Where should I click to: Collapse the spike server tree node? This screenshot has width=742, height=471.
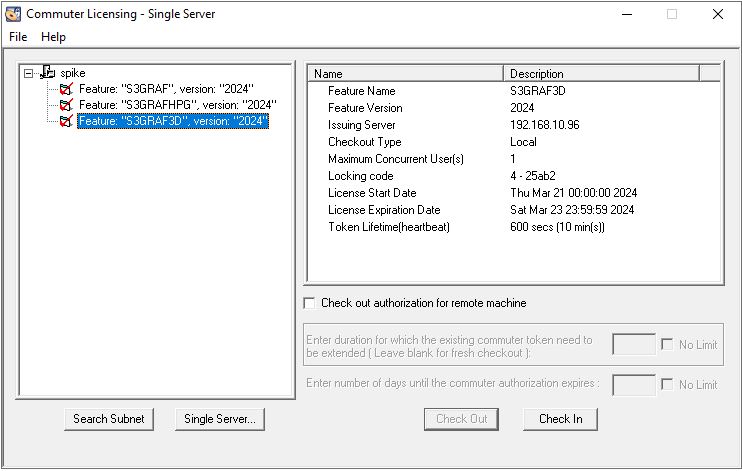coord(28,73)
